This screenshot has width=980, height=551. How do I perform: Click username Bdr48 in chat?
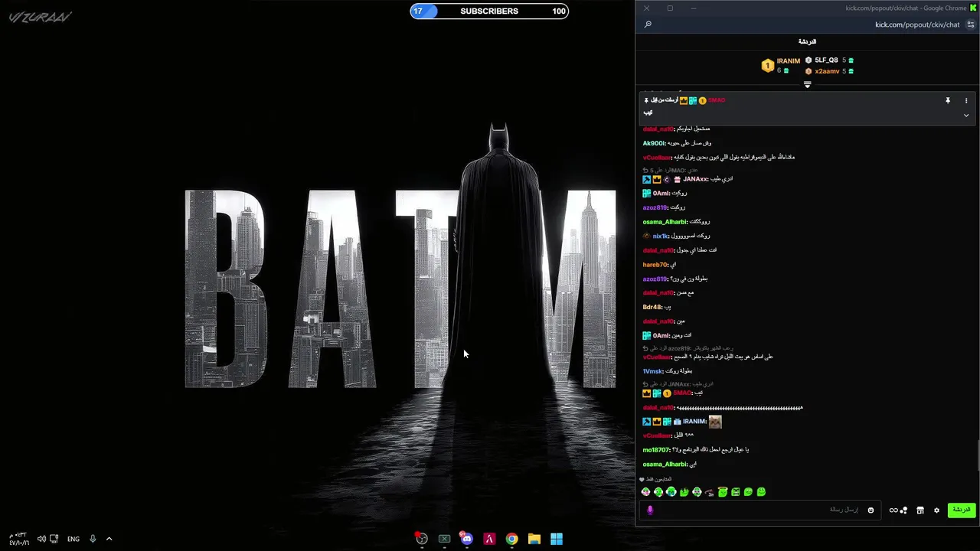652,307
